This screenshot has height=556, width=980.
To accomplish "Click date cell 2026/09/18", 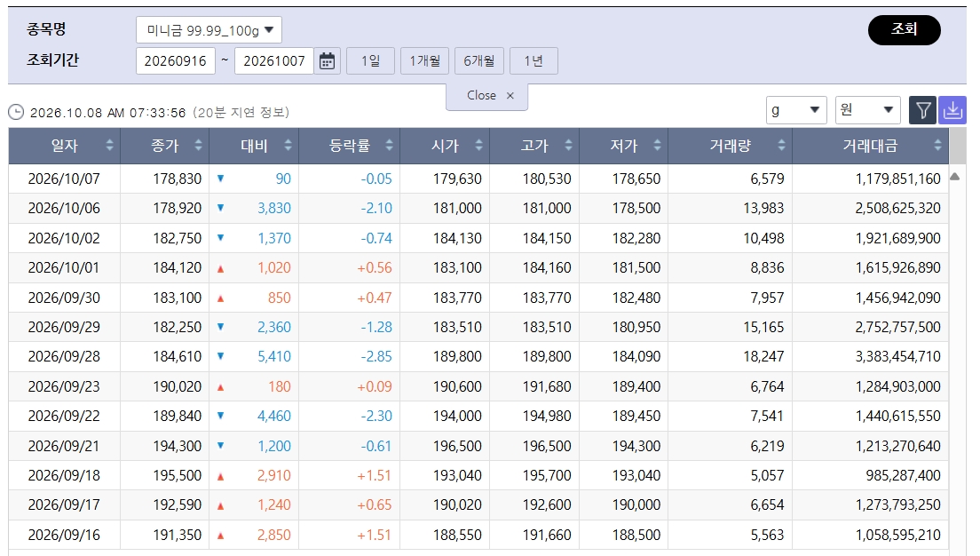I will coord(64,475).
